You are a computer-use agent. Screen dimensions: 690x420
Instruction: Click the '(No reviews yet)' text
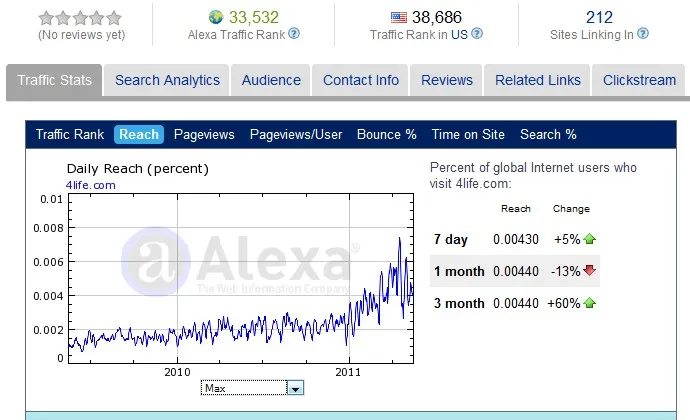click(x=81, y=35)
